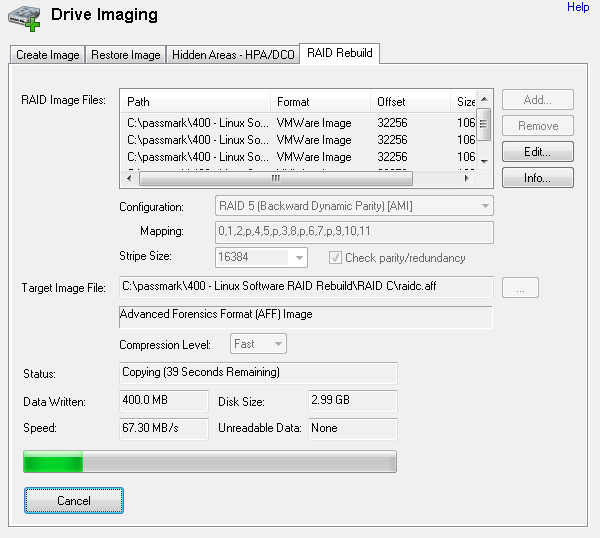Click the Drive Imaging disk icon
Screen dimensions: 600x538
pos(24,18)
